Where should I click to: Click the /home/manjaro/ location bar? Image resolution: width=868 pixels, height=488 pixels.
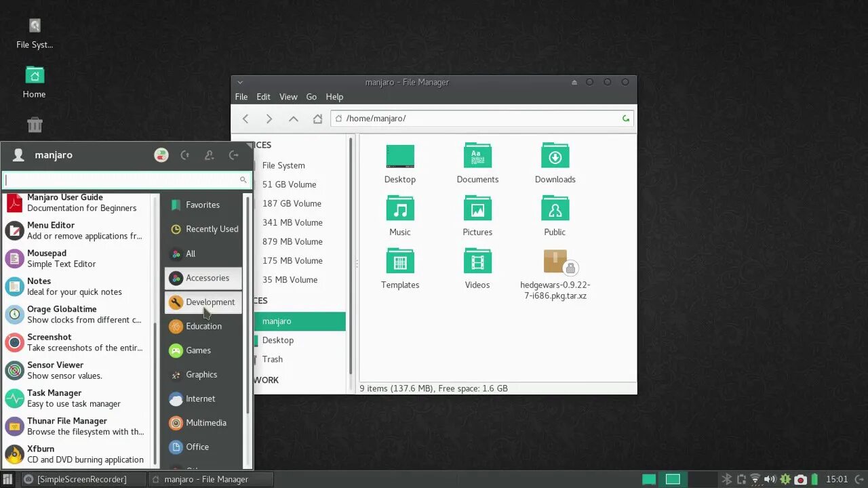point(482,119)
